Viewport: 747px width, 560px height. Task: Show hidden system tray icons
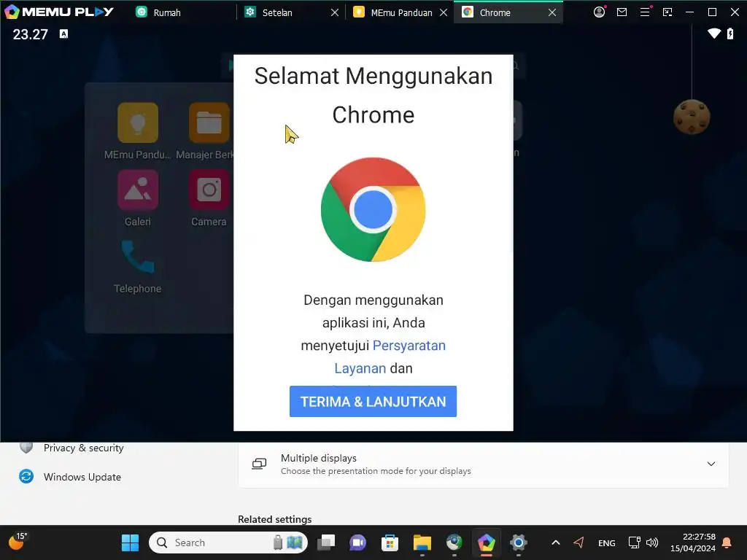pos(555,542)
